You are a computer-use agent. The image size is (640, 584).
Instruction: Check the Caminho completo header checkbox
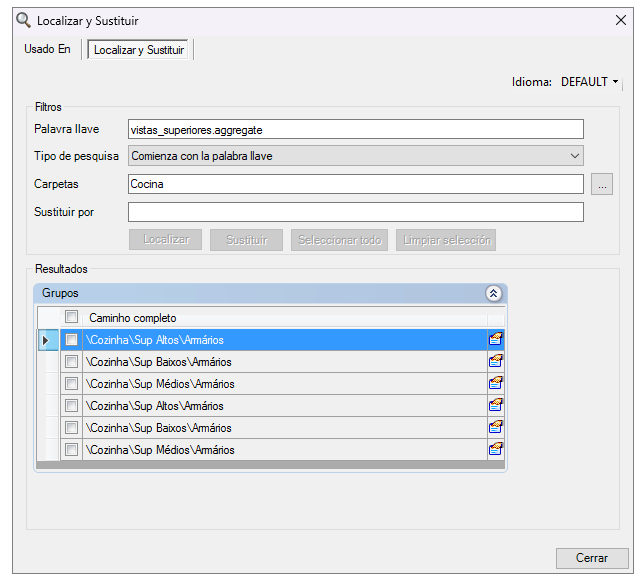[71, 317]
